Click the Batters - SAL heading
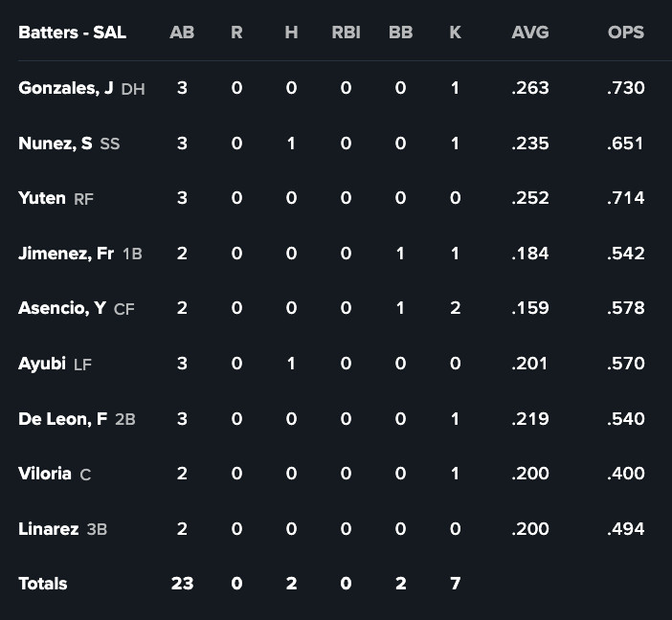The height and width of the screenshot is (620, 672). (72, 33)
